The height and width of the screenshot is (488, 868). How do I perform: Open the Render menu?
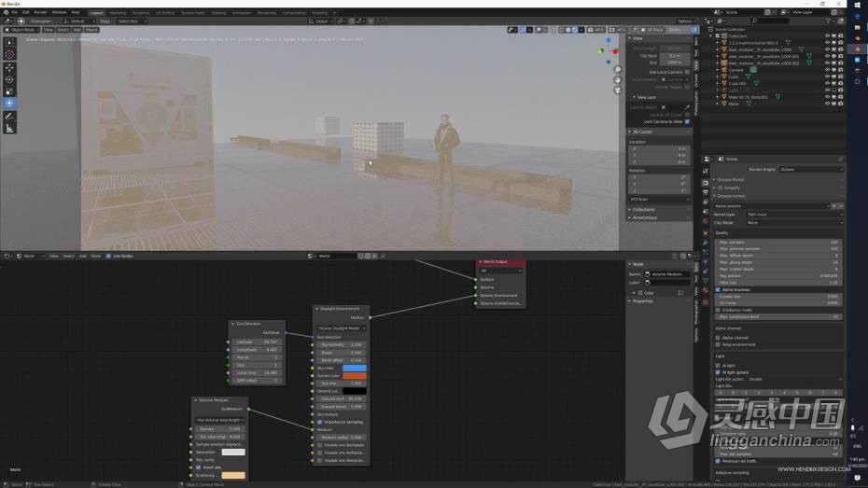[x=40, y=12]
